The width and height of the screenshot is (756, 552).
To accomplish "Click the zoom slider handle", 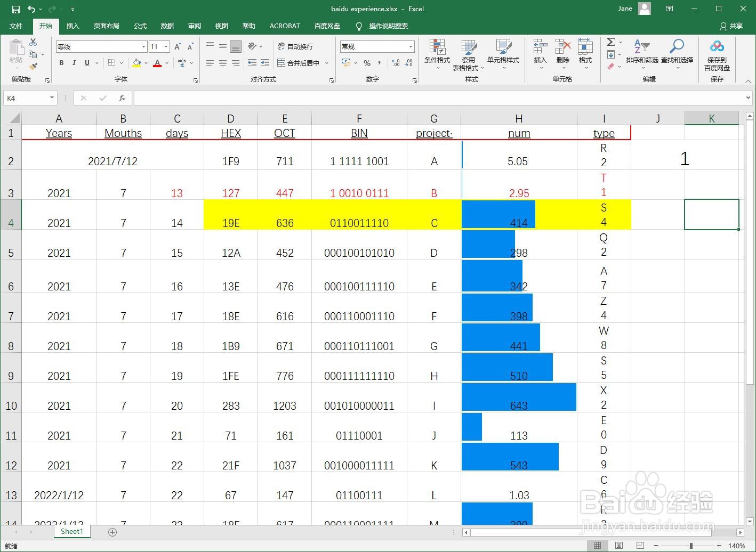I will click(691, 546).
